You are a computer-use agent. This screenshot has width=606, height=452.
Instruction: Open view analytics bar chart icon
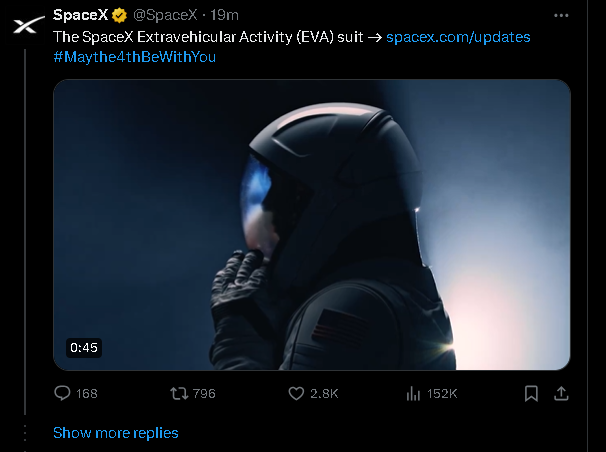pos(413,394)
